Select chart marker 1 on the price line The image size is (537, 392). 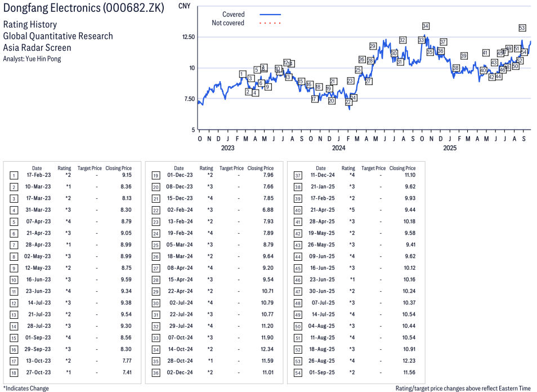coord(242,74)
